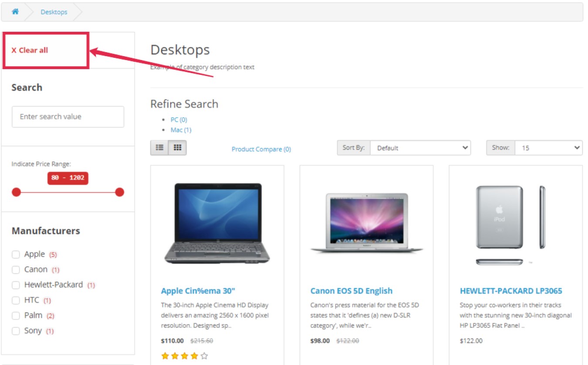This screenshot has height=365, width=588.
Task: Click the $110.00 price text
Action: pyautogui.click(x=172, y=341)
